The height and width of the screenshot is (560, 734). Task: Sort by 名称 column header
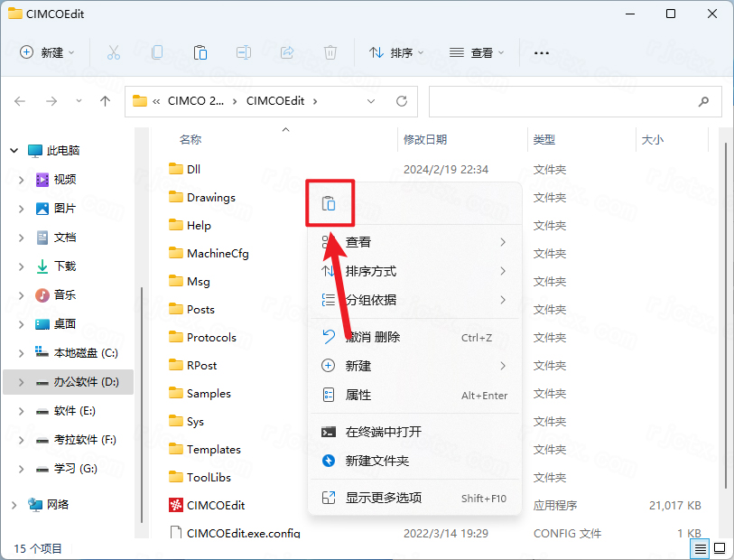click(x=190, y=139)
